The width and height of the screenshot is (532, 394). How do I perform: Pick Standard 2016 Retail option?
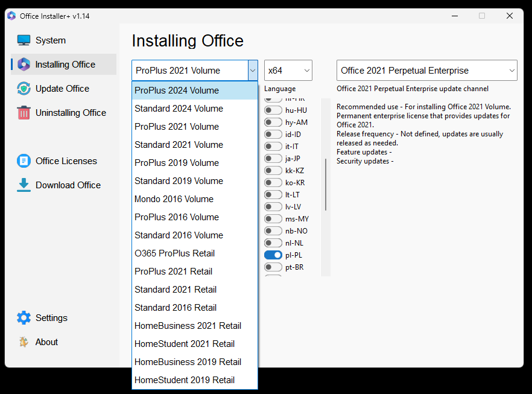195,308
